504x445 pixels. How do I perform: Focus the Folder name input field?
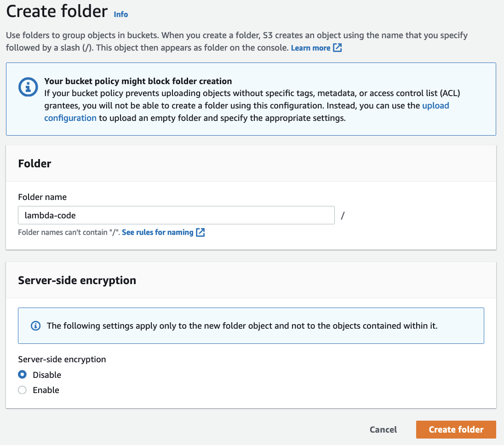176,215
